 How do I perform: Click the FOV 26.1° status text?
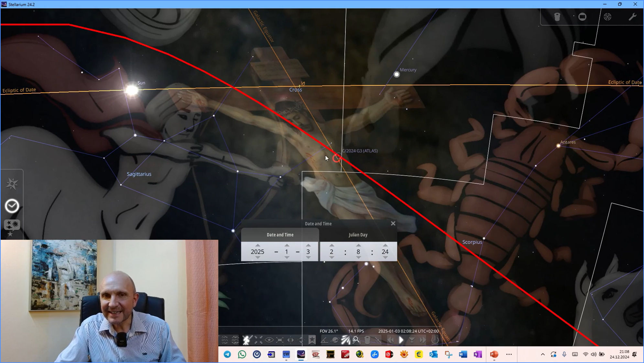click(x=329, y=331)
